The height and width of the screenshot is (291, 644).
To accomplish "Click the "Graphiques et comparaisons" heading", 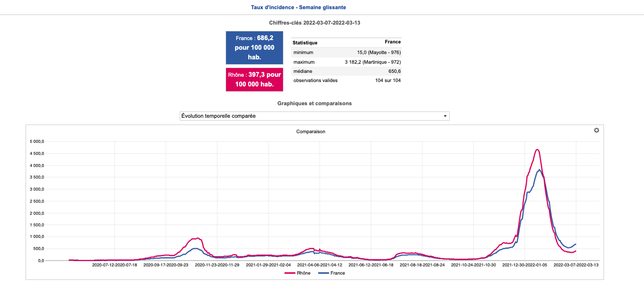I will coord(314,103).
